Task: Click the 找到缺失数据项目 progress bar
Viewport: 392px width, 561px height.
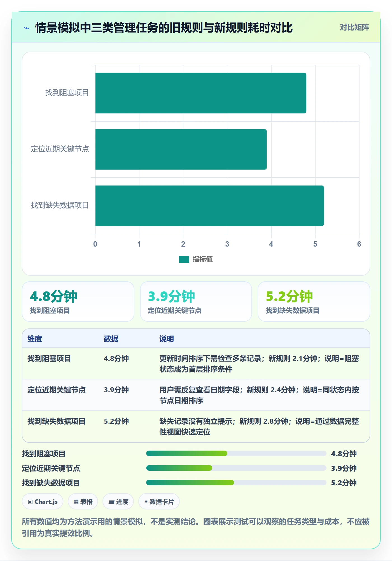Action: [x=236, y=483]
